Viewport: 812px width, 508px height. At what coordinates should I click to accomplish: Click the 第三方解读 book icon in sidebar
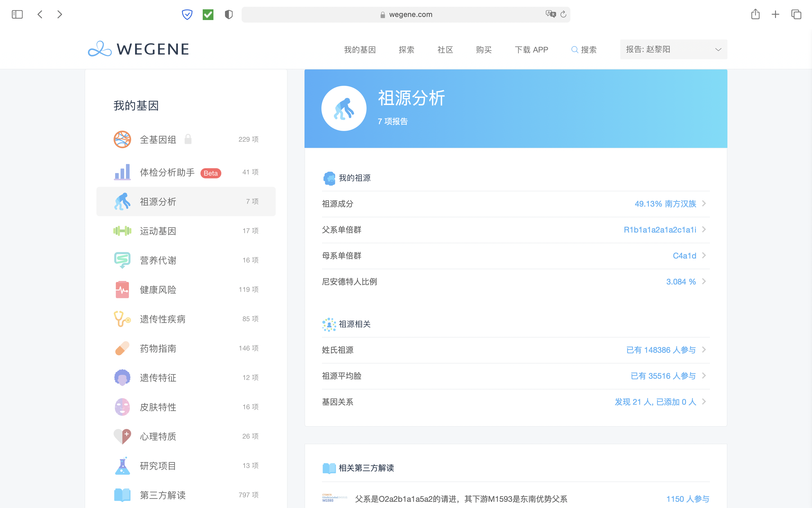(x=122, y=495)
